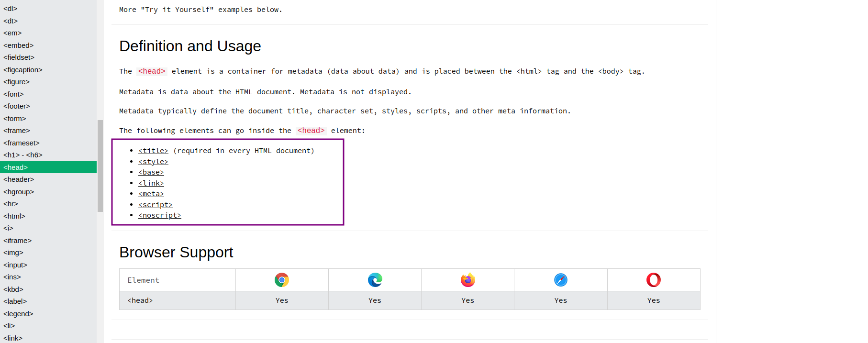Click the Firefox browser icon

click(467, 280)
